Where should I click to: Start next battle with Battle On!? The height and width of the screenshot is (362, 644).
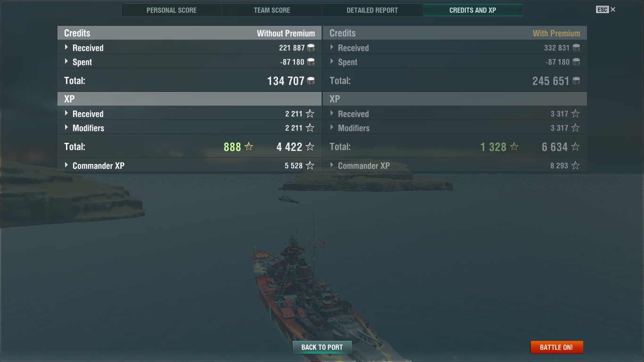(x=557, y=347)
